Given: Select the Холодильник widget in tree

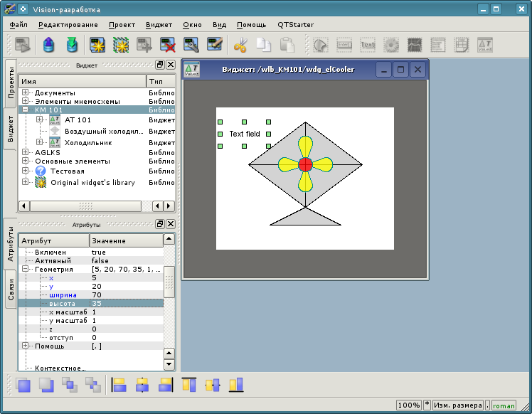Looking at the screenshot, I should (88, 142).
